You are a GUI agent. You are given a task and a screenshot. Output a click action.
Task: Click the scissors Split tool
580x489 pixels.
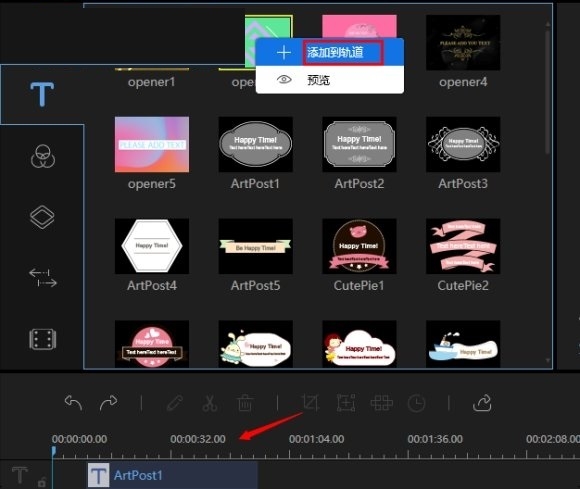pos(210,403)
